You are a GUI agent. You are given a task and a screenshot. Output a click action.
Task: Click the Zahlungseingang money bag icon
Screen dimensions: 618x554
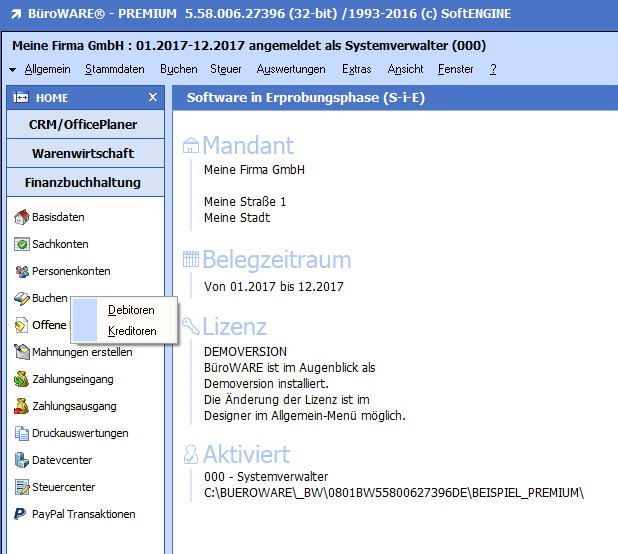coord(22,379)
